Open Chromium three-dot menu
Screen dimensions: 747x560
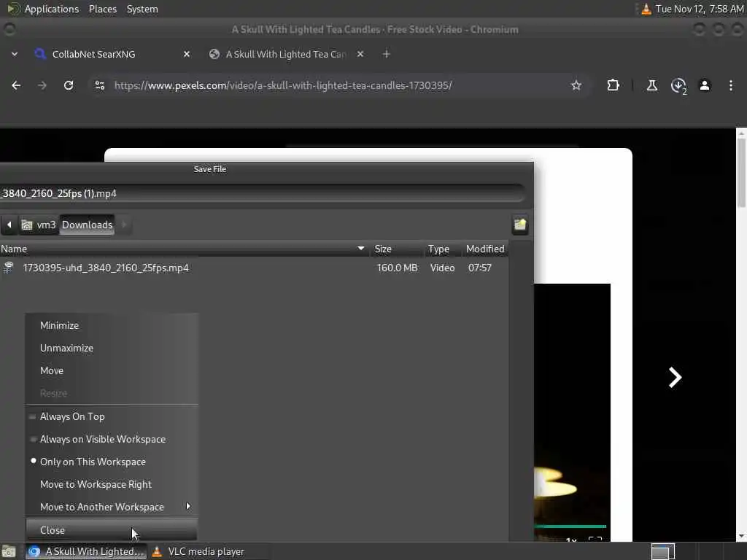click(x=731, y=85)
